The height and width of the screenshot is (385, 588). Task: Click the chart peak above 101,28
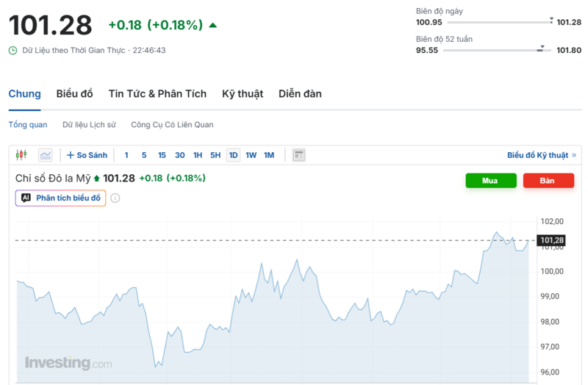[x=497, y=232]
